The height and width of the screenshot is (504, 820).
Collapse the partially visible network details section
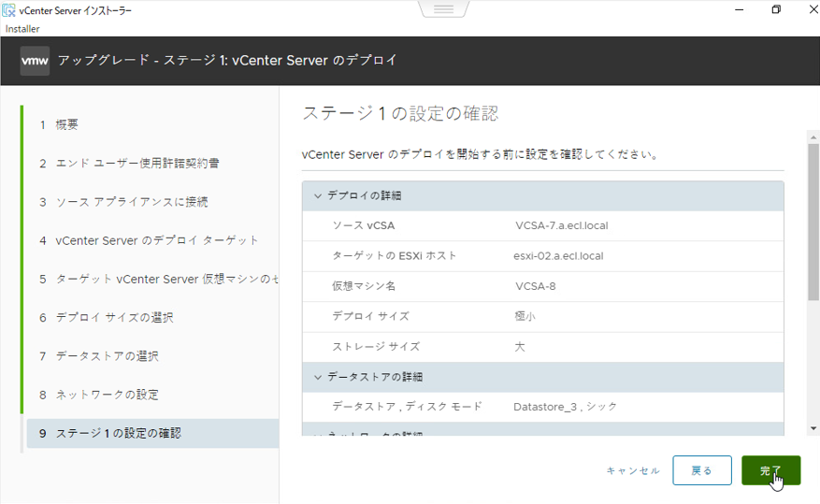click(318, 435)
